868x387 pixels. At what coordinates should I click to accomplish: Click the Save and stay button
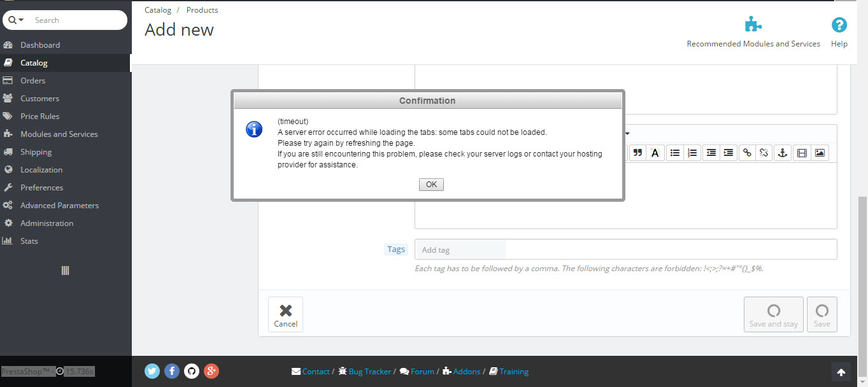coord(774,314)
